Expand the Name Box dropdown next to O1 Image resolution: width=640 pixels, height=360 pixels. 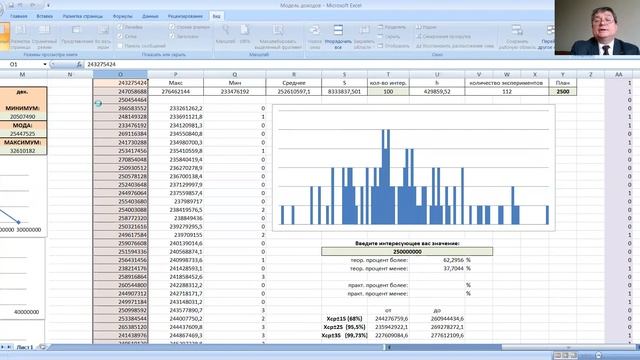coord(45,64)
